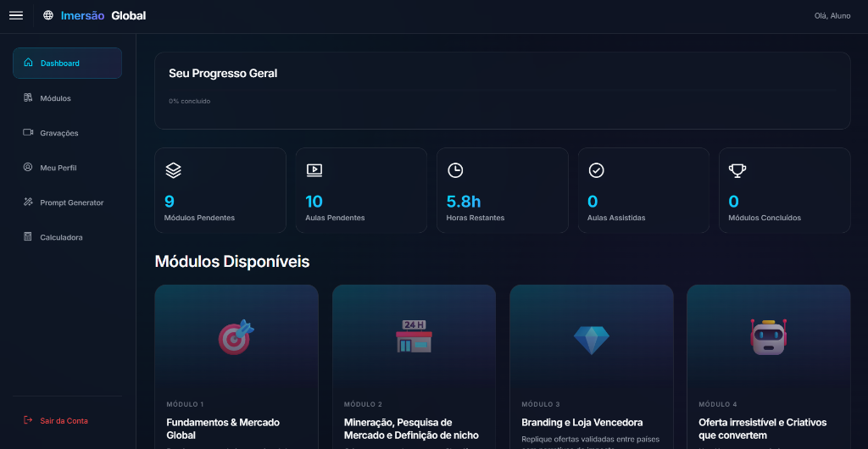868x449 pixels.
Task: Click the Seu Progresso Geral heading
Action: [223, 73]
